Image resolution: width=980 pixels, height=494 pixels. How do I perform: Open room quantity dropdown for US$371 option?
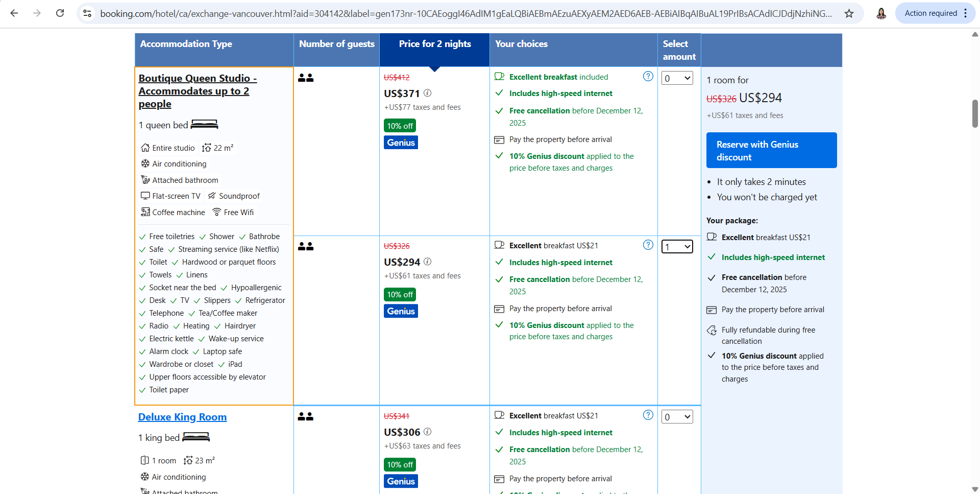[677, 78]
